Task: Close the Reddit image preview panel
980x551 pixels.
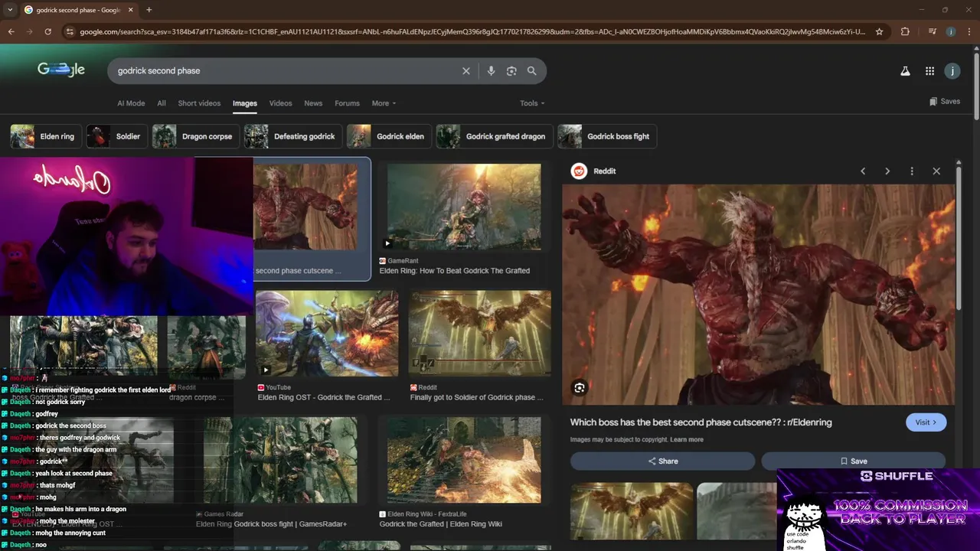Action: pos(936,171)
